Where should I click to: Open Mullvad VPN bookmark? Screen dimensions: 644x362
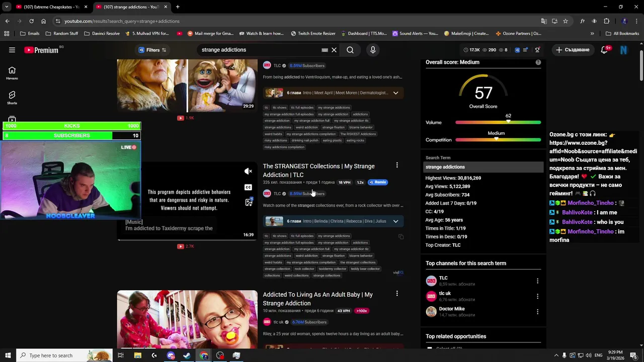(146, 34)
